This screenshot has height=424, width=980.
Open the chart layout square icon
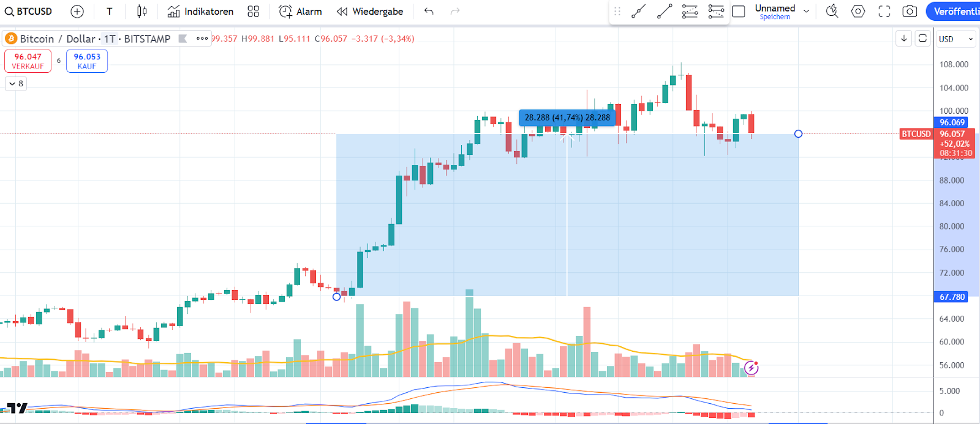tap(739, 11)
